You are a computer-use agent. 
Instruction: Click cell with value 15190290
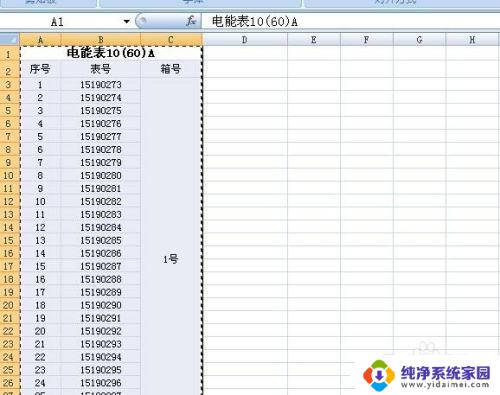point(101,305)
